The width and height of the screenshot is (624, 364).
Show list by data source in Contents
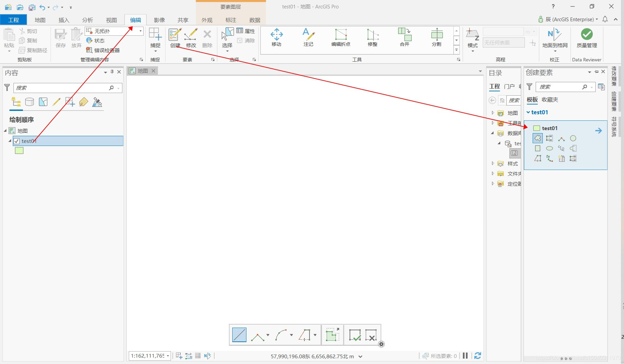[x=30, y=102]
